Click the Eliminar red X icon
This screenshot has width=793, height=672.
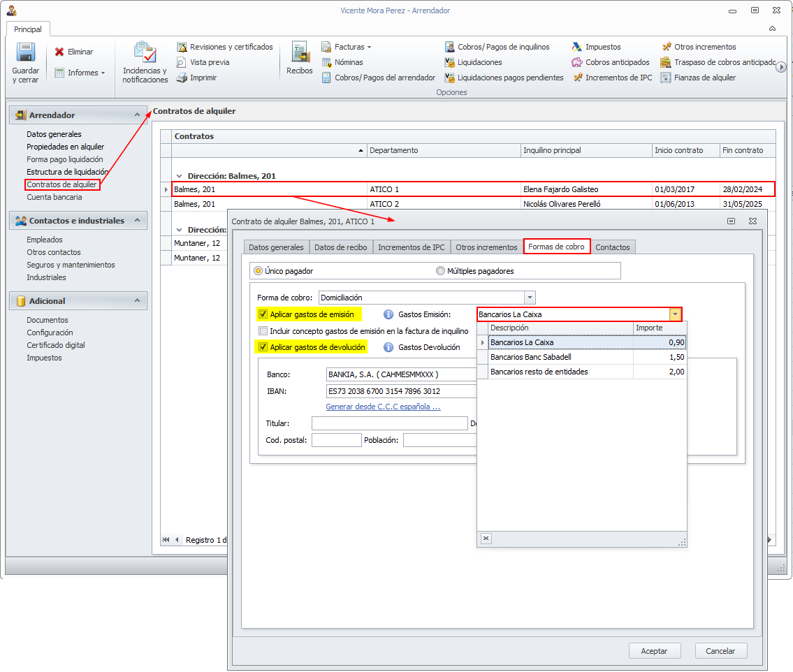tap(59, 52)
